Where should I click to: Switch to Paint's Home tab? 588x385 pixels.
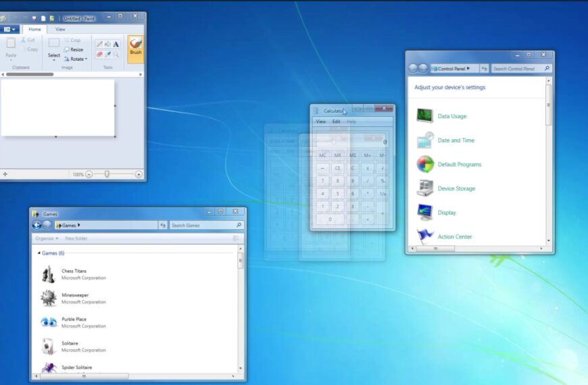coord(34,29)
